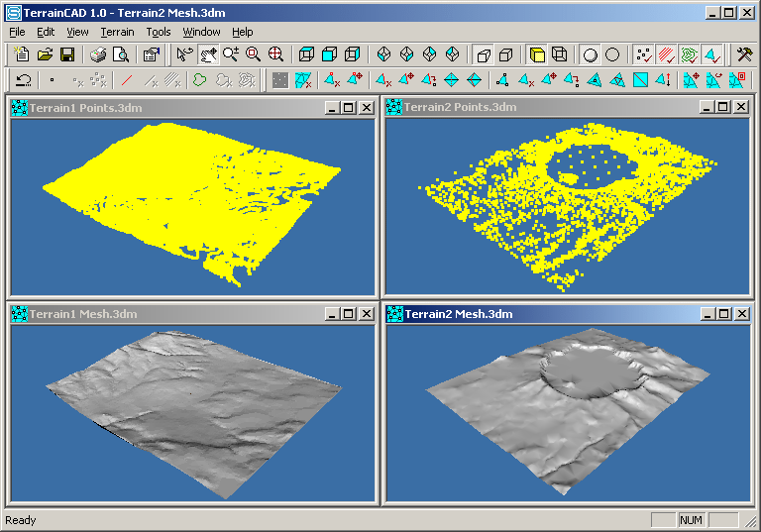The image size is (761, 532).
Task: Click the Ready status bar text
Action: (x=21, y=520)
